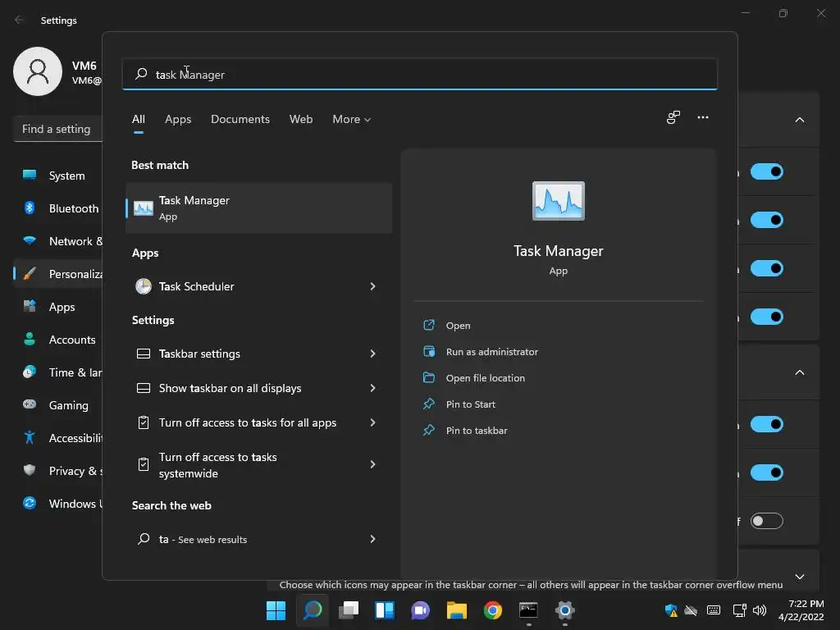Launch Google Chrome from taskbar

pyautogui.click(x=493, y=610)
